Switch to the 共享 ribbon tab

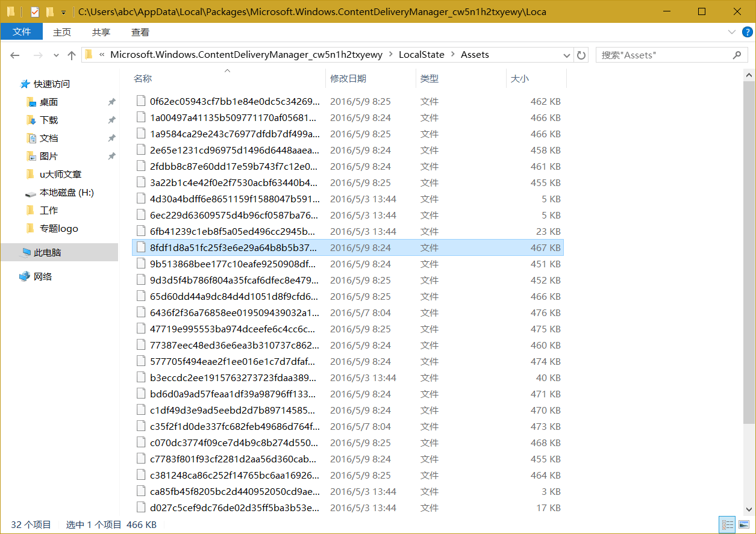click(x=101, y=32)
